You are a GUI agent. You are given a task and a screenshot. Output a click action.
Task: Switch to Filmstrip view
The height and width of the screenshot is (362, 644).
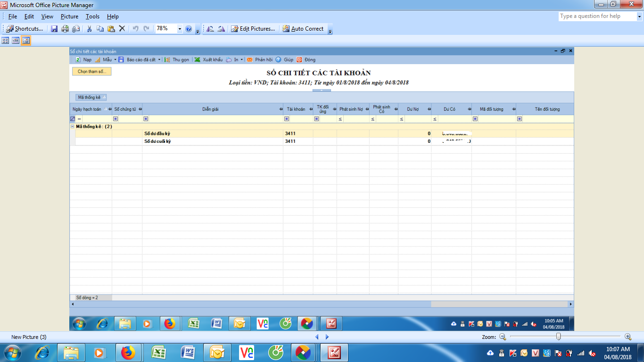pyautogui.click(x=16, y=41)
